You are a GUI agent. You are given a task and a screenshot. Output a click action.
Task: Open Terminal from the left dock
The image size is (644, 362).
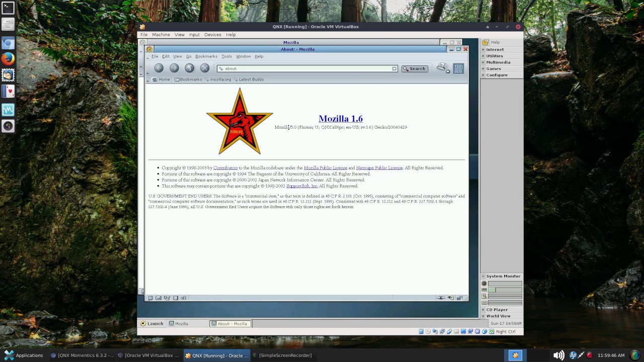(8, 8)
